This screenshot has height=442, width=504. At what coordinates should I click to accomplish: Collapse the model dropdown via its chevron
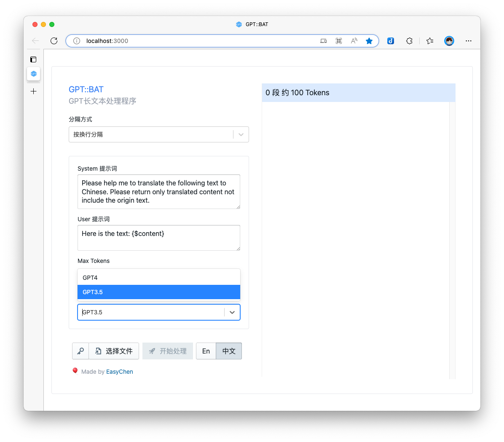[x=232, y=312]
